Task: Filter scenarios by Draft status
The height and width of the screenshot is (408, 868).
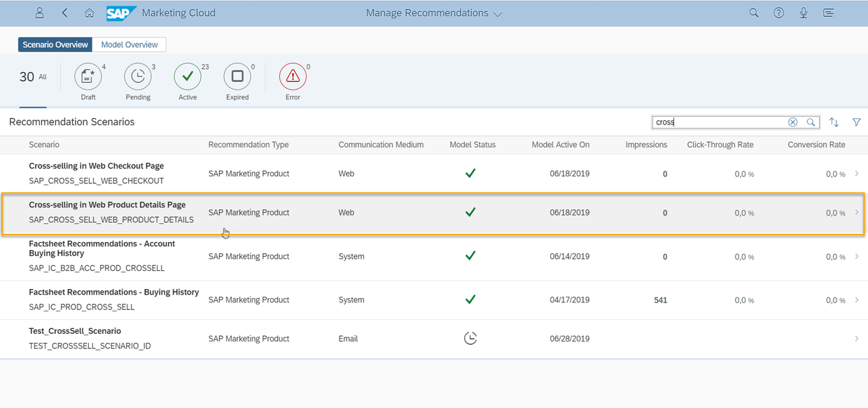Action: click(88, 77)
